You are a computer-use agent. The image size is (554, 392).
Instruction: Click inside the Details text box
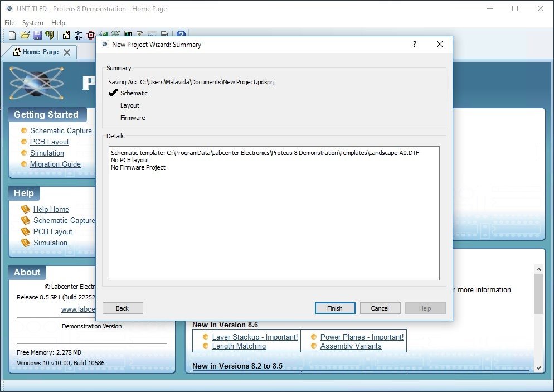274,213
